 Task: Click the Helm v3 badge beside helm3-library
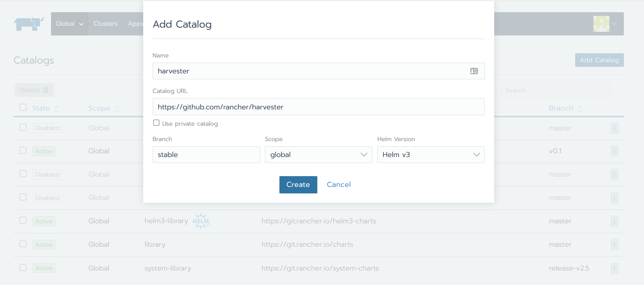[201, 221]
